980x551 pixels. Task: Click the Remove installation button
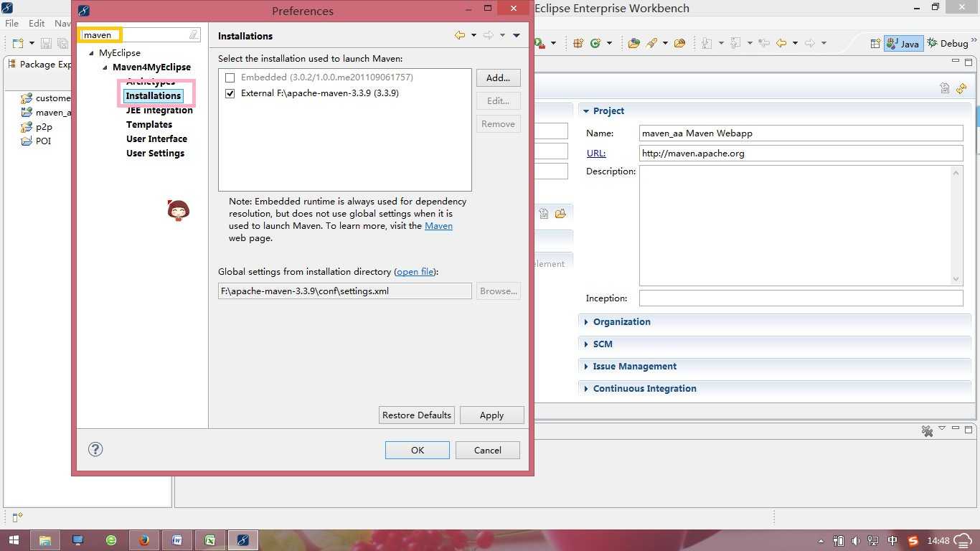pyautogui.click(x=498, y=124)
